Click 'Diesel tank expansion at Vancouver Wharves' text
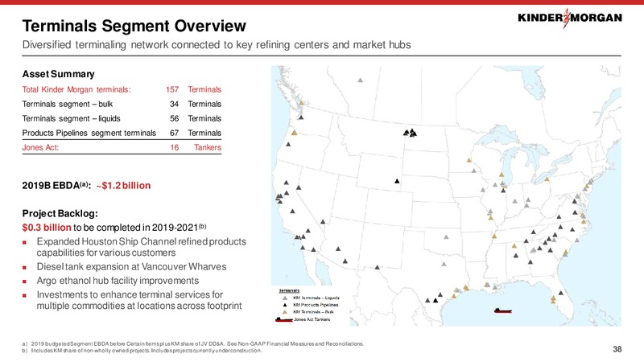The image size is (644, 362). coord(131,267)
